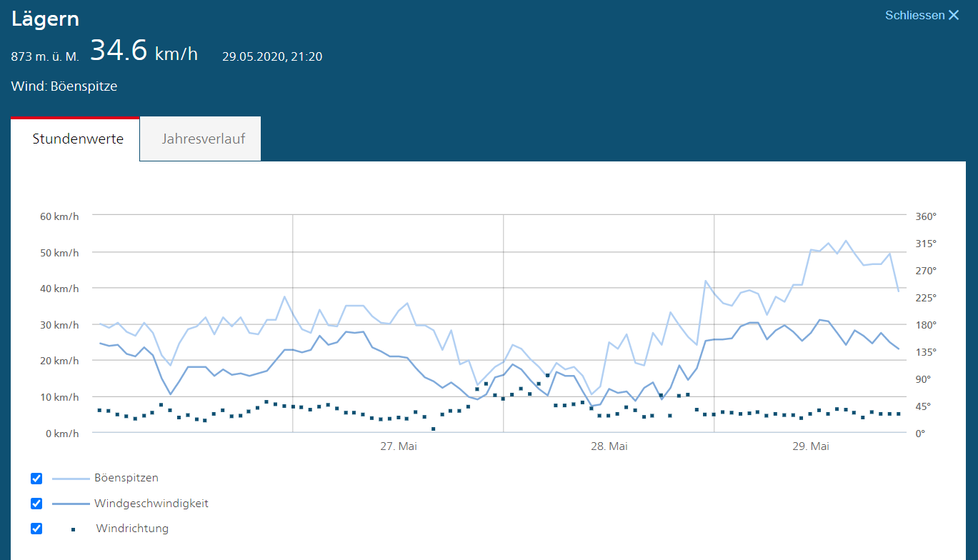
Task: Click the 360° direction axis label
Action: pyautogui.click(x=926, y=216)
